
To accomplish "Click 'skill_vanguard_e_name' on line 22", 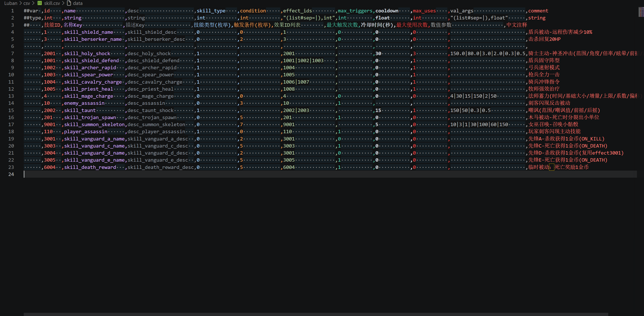I will [94, 160].
